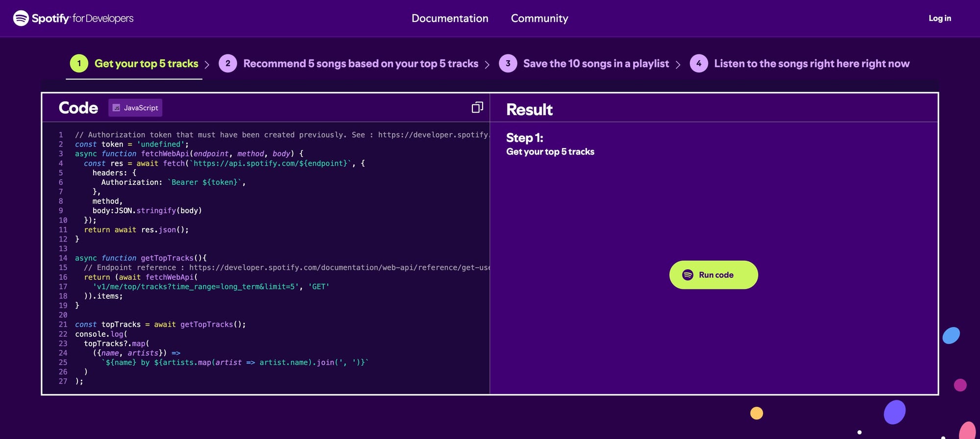Select step number 3 circle
The height and width of the screenshot is (439, 980).
tap(508, 63)
